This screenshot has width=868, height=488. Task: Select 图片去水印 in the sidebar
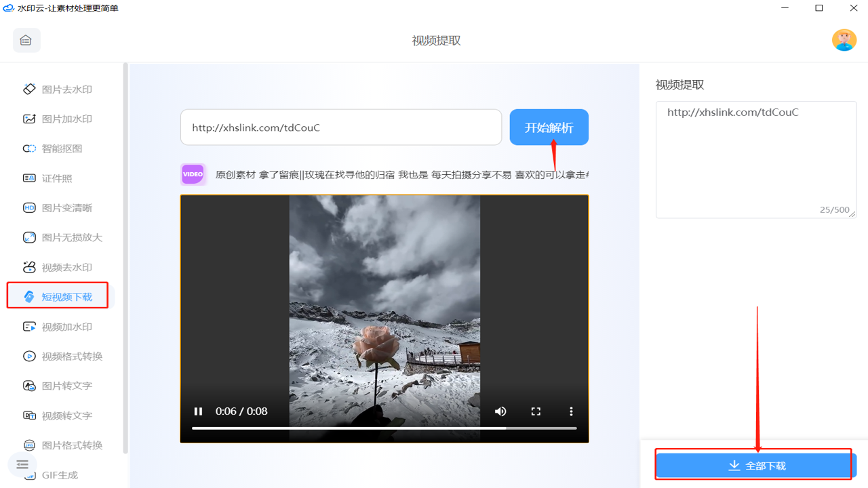point(58,89)
